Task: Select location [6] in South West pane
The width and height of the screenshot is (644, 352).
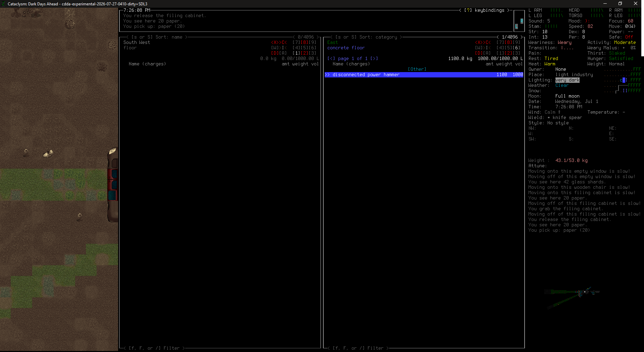Action: (x=312, y=48)
